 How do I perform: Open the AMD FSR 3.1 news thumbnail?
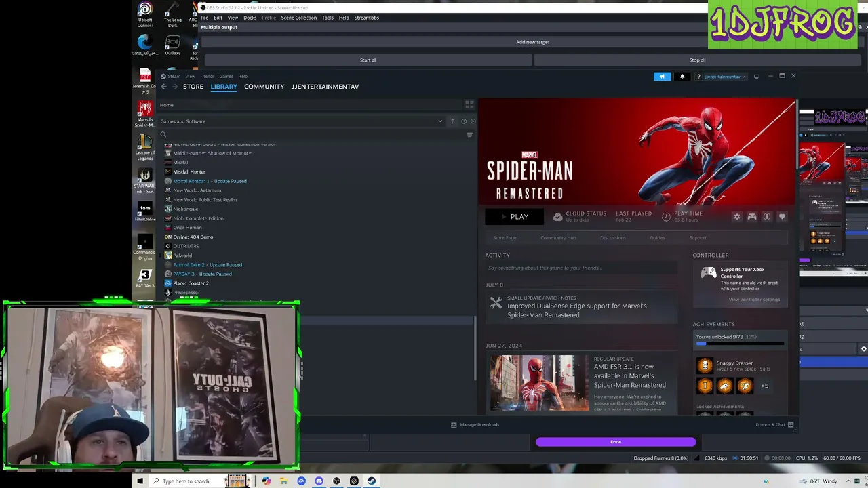coord(539,383)
